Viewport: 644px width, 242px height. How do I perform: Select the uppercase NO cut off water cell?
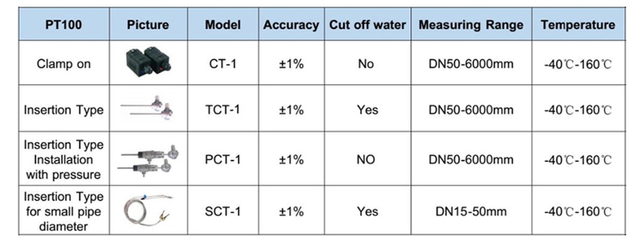click(x=366, y=159)
